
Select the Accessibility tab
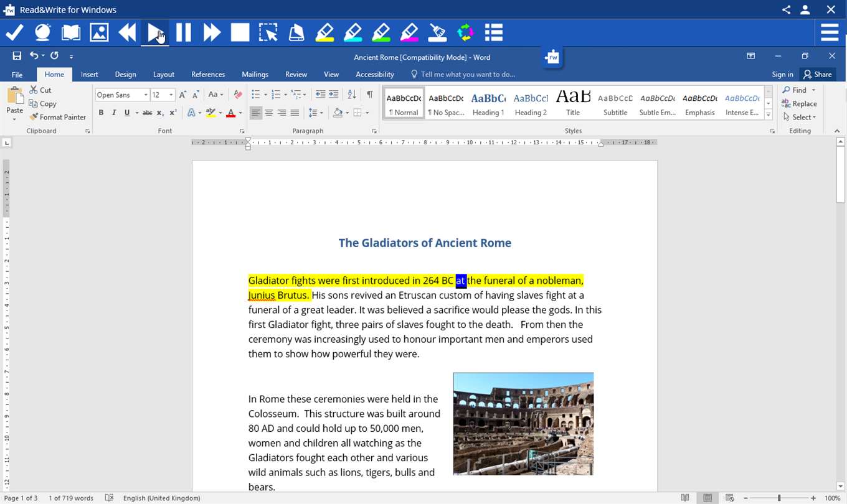point(375,74)
